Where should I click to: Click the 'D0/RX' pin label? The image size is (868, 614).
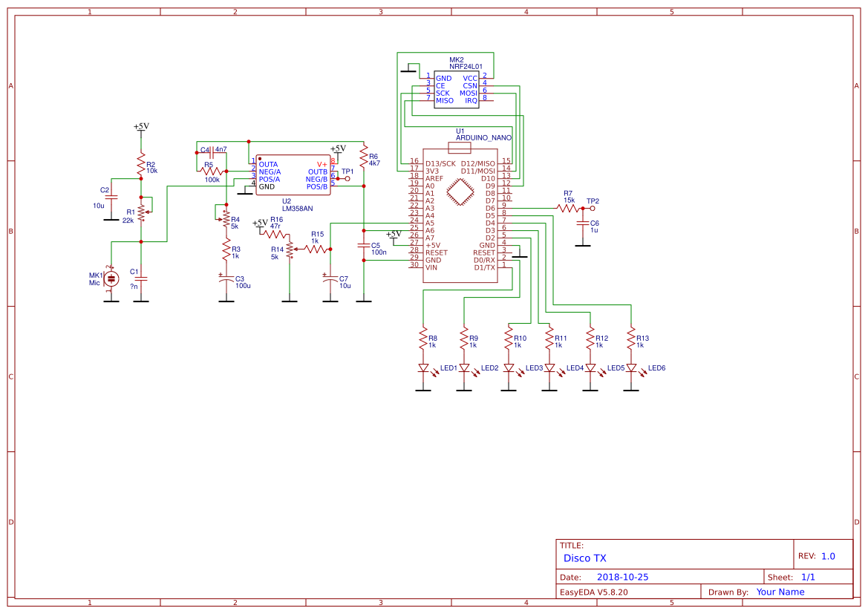click(484, 260)
